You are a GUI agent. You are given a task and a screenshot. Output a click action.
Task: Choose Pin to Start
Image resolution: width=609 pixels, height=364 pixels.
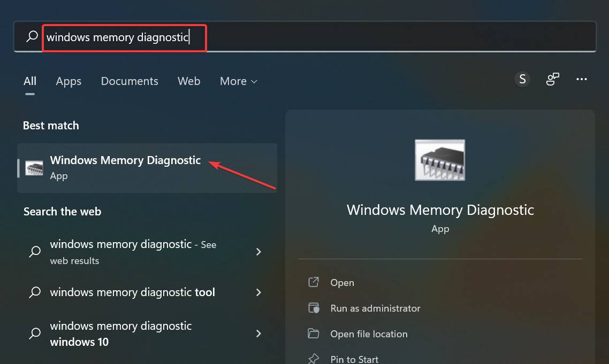354,359
